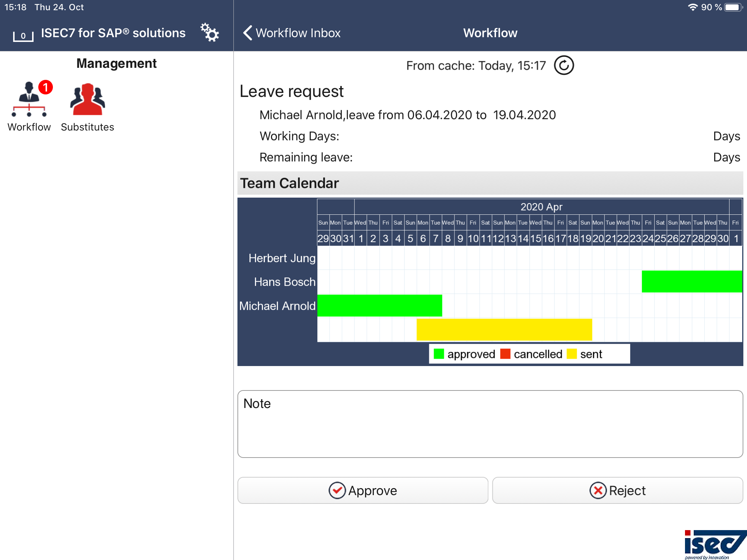Click the item counter showing 0 near title
This screenshot has width=747, height=560.
(23, 35)
